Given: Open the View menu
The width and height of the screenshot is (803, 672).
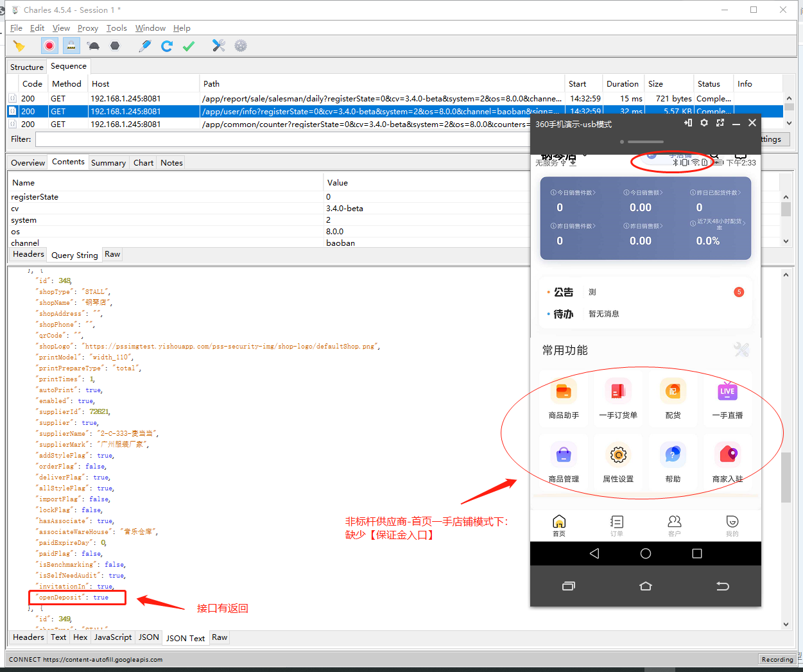Looking at the screenshot, I should (x=61, y=28).
